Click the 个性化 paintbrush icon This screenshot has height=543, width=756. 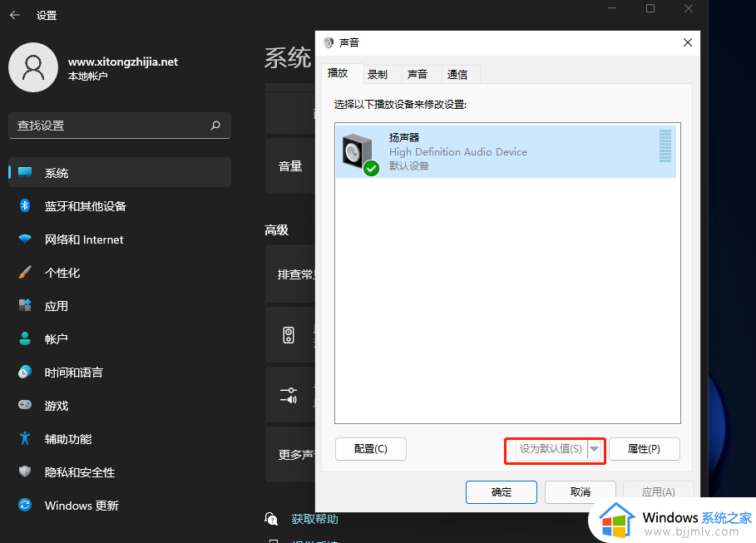point(25,272)
